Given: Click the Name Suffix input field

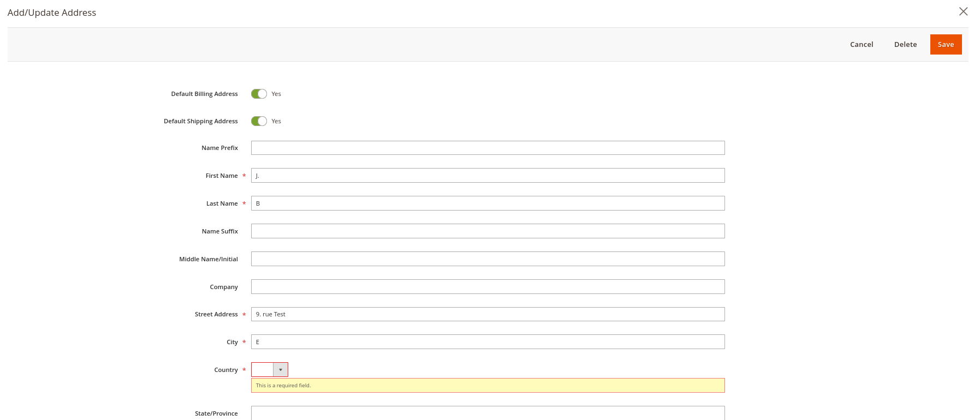Looking at the screenshot, I should (488, 231).
